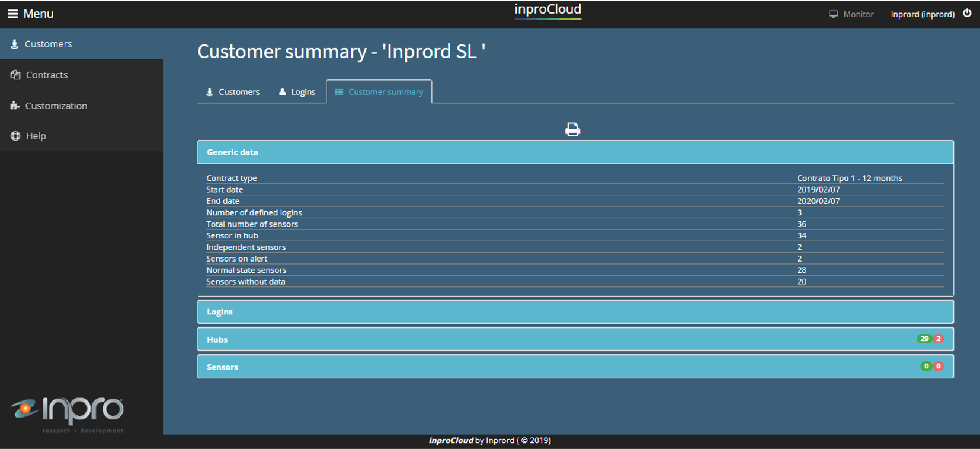Click 'Contrato Tipo 1 - 12 months' value
Image resolution: width=980 pixels, height=449 pixels.
tap(850, 178)
